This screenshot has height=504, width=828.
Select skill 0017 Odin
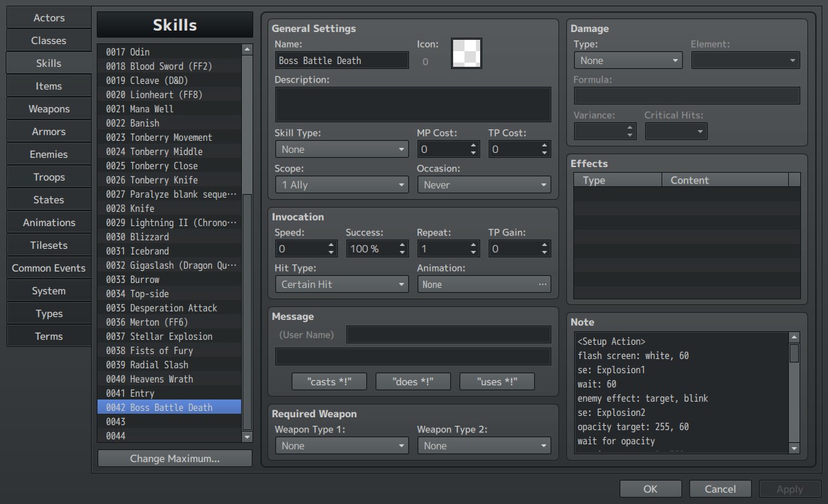point(169,52)
